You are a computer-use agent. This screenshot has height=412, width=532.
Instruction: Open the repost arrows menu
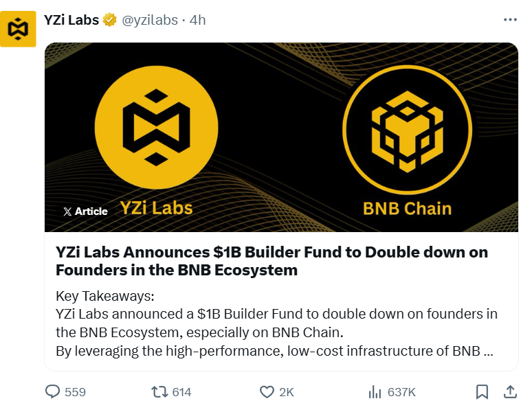(159, 392)
